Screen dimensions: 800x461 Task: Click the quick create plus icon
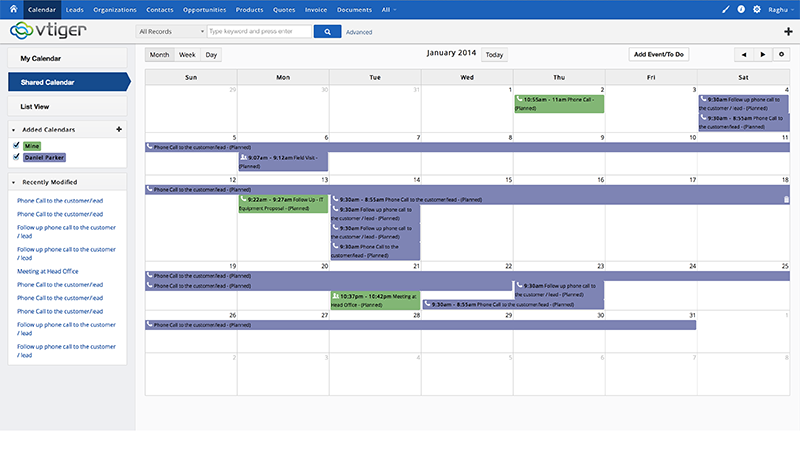[788, 32]
